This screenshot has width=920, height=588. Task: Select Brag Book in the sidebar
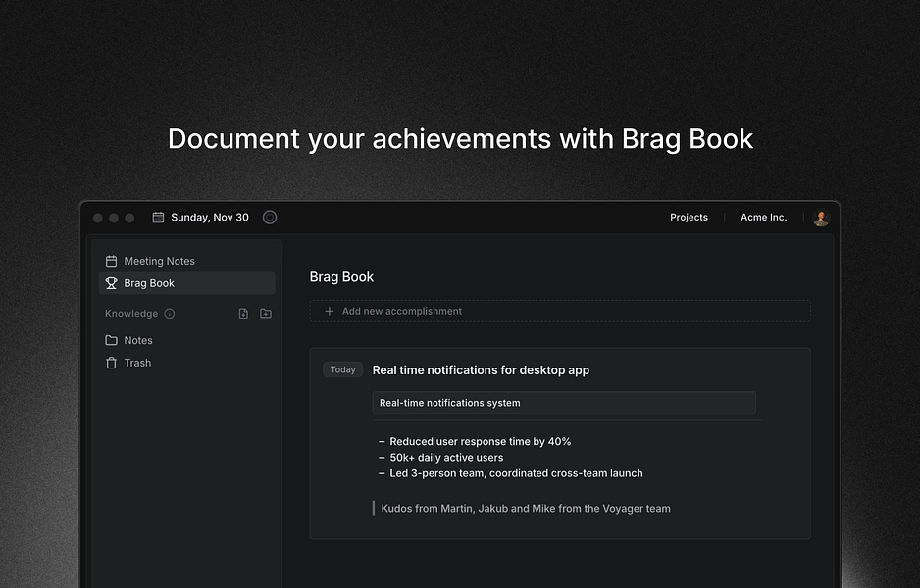click(x=149, y=283)
